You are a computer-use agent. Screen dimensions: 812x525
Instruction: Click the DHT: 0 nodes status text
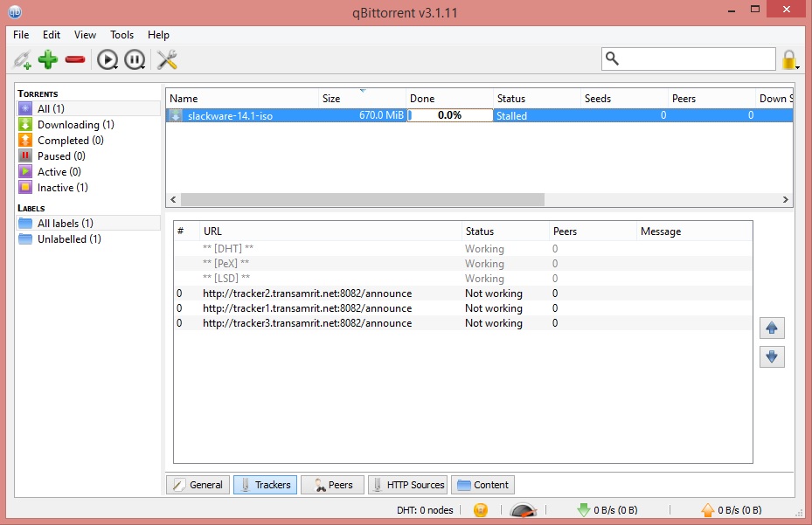pos(425,510)
